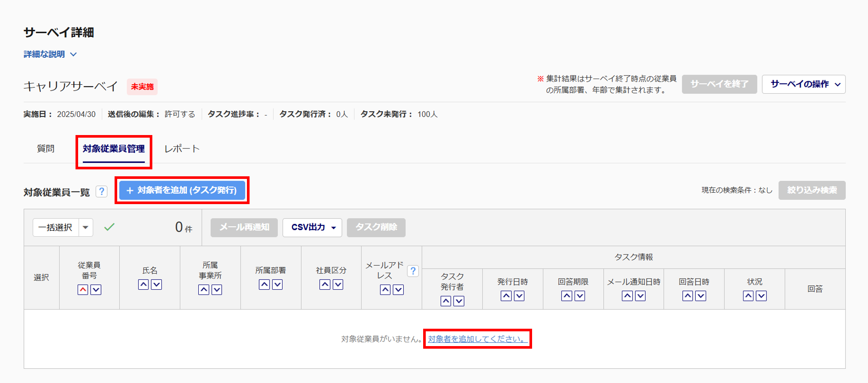Screen dimensions: 868x383
Task: Sort 状況 column descending
Action: click(761, 296)
